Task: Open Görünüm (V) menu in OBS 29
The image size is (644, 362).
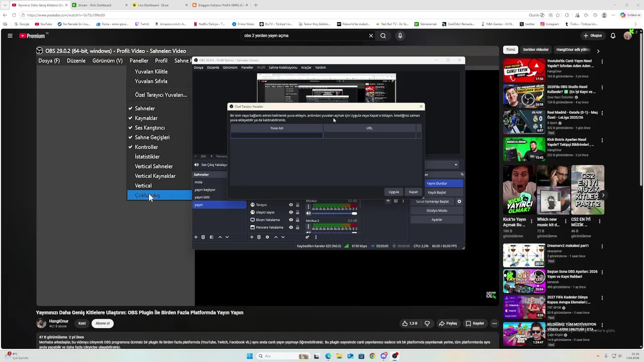Action: 107,61
